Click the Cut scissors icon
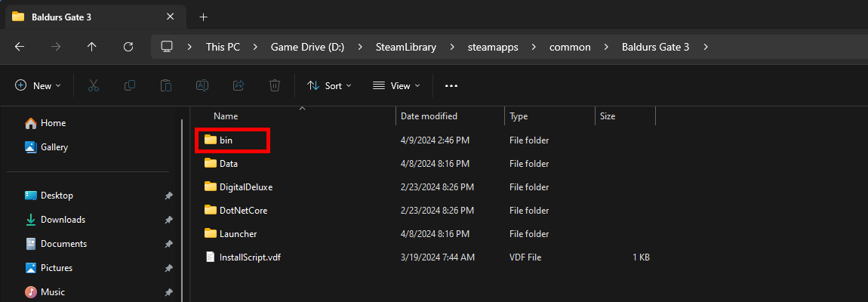Viewport: 868px width, 302px height. click(x=94, y=85)
